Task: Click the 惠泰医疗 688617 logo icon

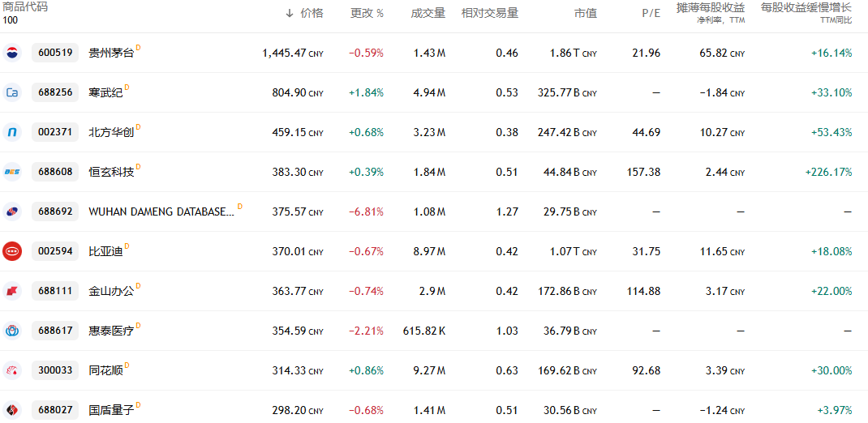Action: click(x=11, y=331)
